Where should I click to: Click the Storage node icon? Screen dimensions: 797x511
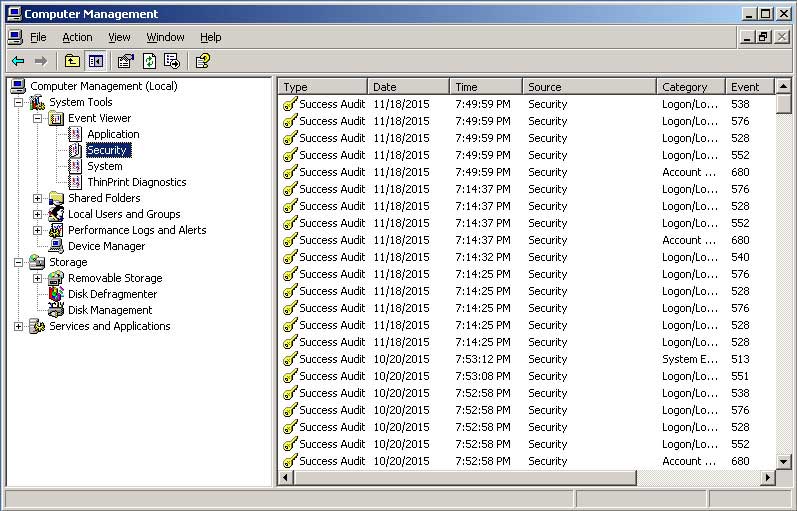point(37,262)
